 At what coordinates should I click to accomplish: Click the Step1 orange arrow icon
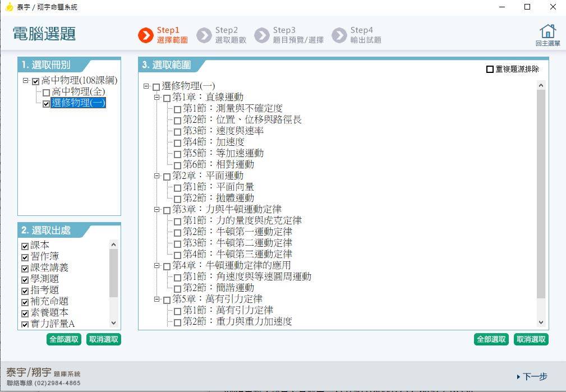pyautogui.click(x=146, y=35)
